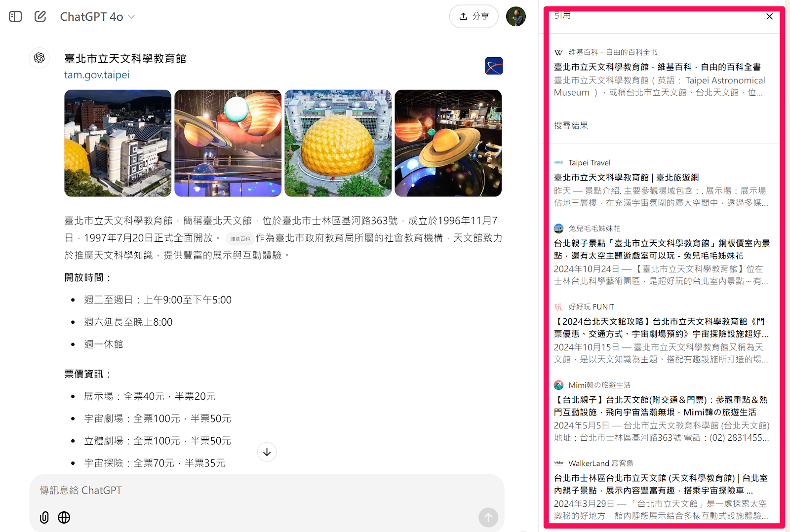Toggle the sidebar panel icon
This screenshot has width=790, height=532.
coord(15,16)
